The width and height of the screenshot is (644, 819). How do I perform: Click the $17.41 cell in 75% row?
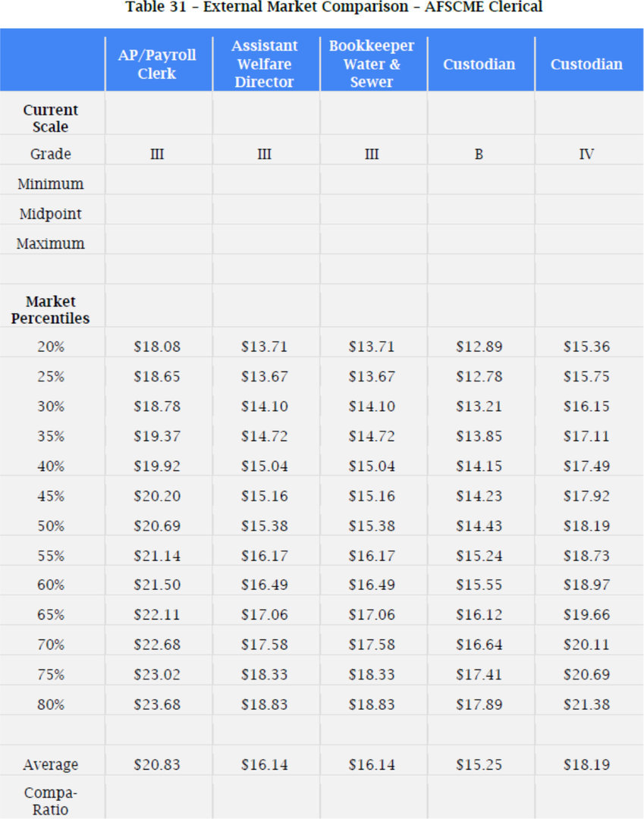tap(479, 674)
